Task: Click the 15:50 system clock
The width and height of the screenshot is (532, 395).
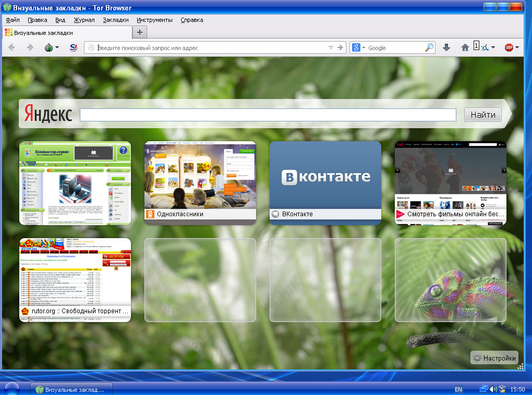Action: [517, 389]
